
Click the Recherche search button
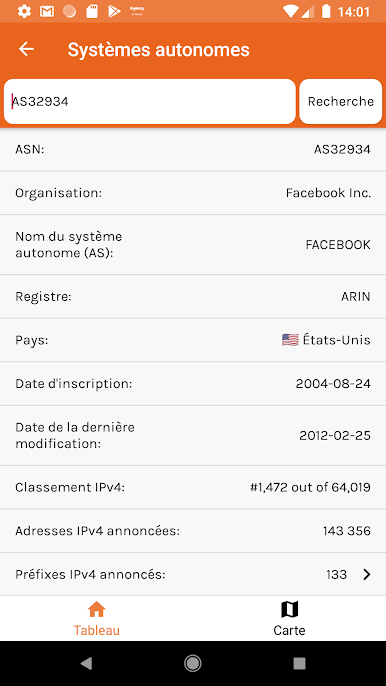click(340, 102)
